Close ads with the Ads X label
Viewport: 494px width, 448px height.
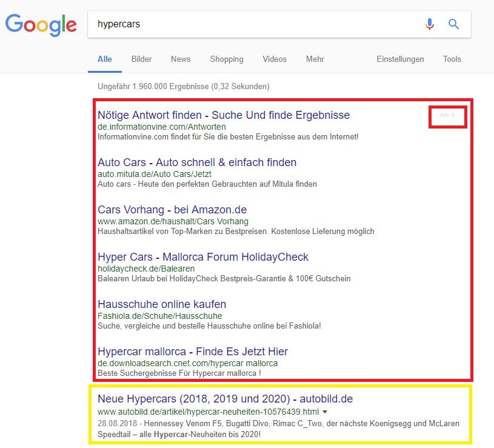[x=447, y=115]
